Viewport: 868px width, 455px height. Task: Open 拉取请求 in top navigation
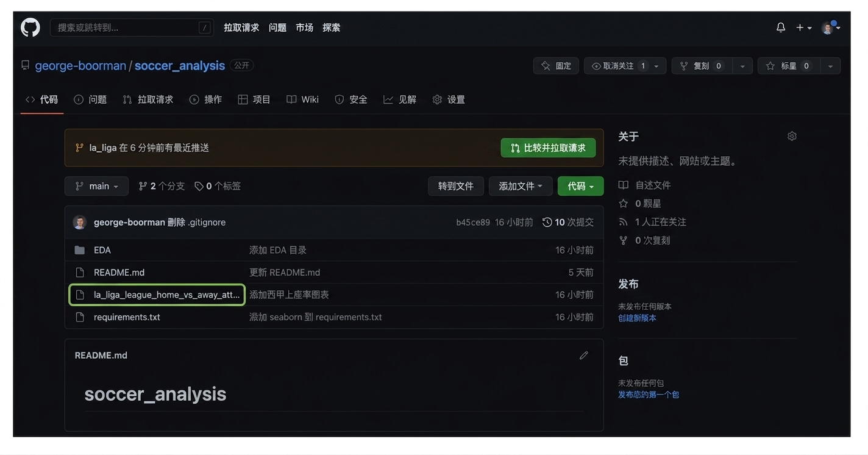[x=241, y=27]
